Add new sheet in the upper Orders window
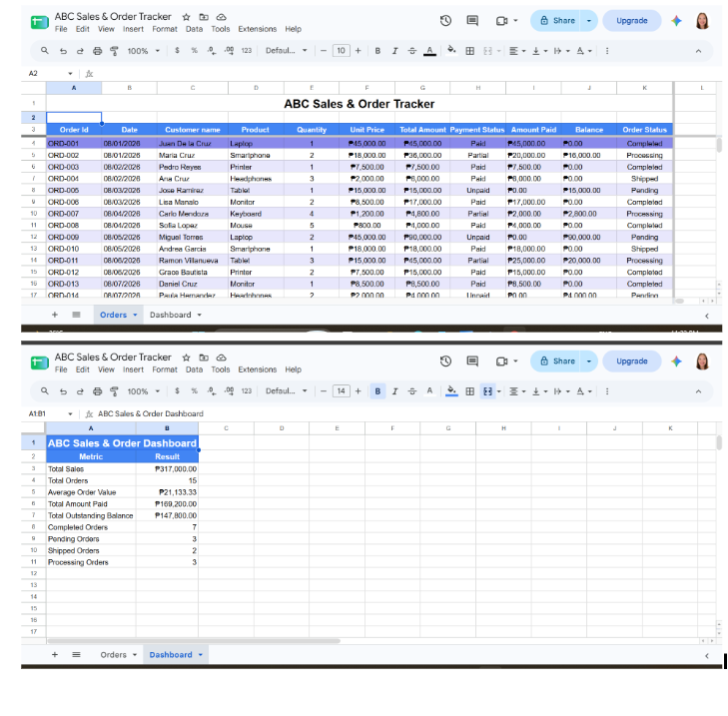The height and width of the screenshot is (716, 728). [x=55, y=315]
